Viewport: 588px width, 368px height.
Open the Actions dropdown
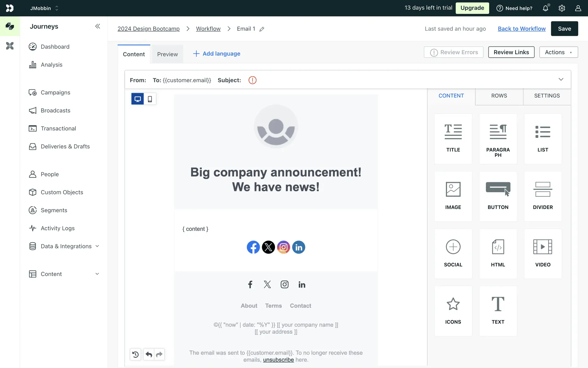coord(558,52)
